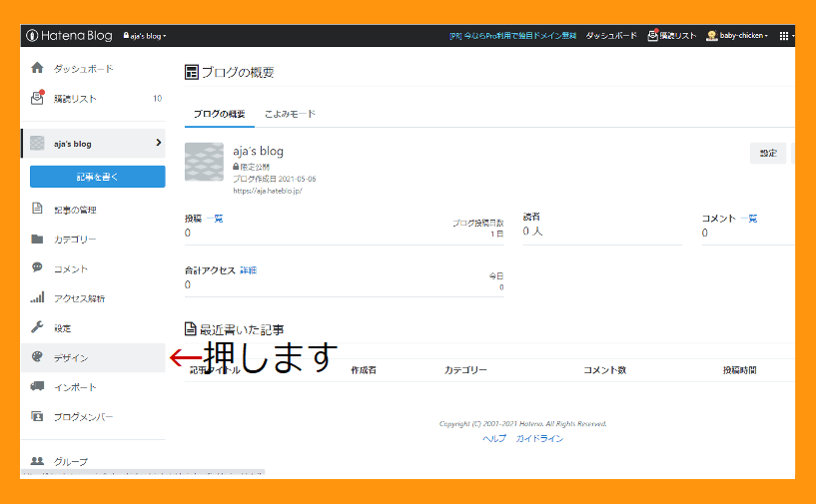Screen dimensions: 816x504
Task: Click the aja's blog large thumbnail
Action: click(x=204, y=162)
